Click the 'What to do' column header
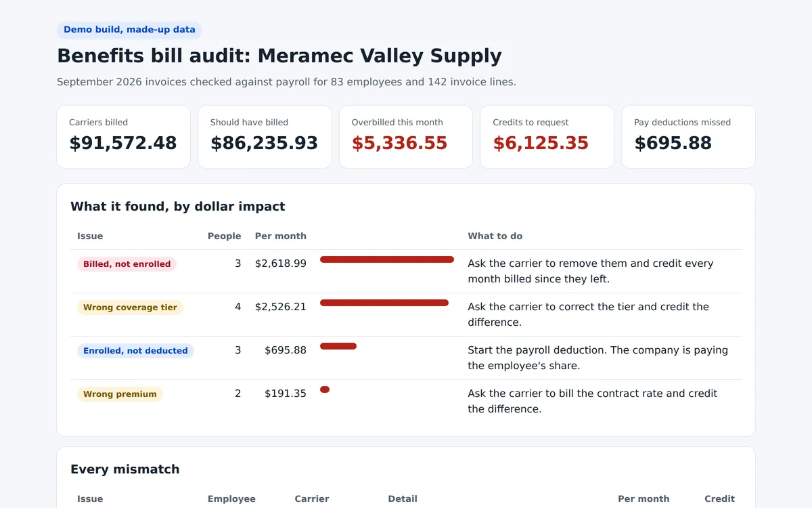The width and height of the screenshot is (812, 508). coord(495,236)
